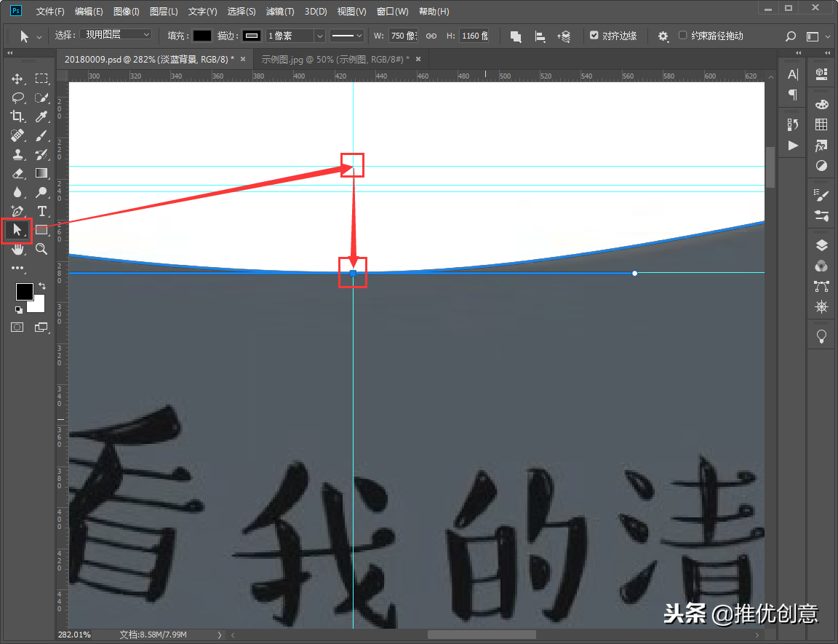The height and width of the screenshot is (644, 838).
Task: Open the File menu
Action: coord(50,11)
